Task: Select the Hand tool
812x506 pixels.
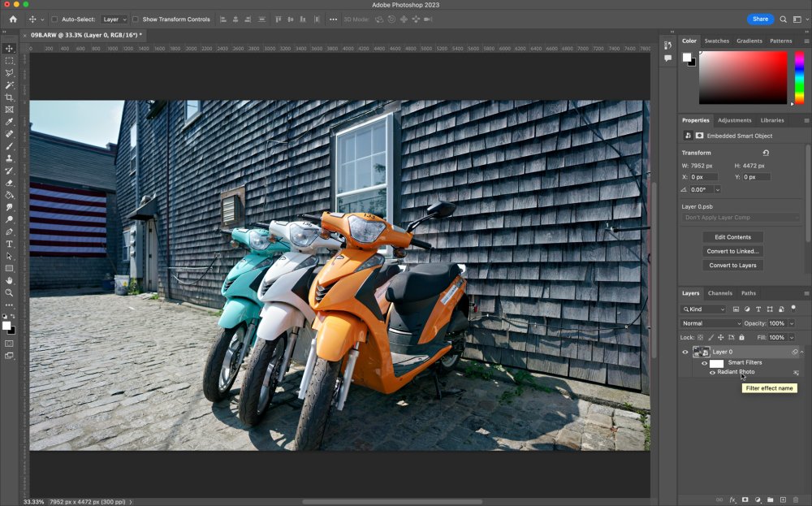Action: 9,280
